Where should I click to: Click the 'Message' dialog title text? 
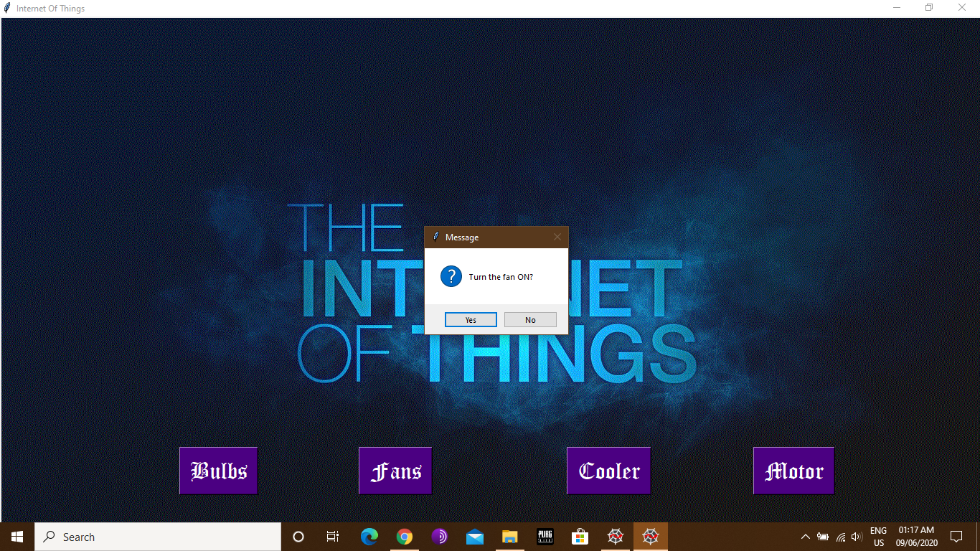click(x=462, y=237)
